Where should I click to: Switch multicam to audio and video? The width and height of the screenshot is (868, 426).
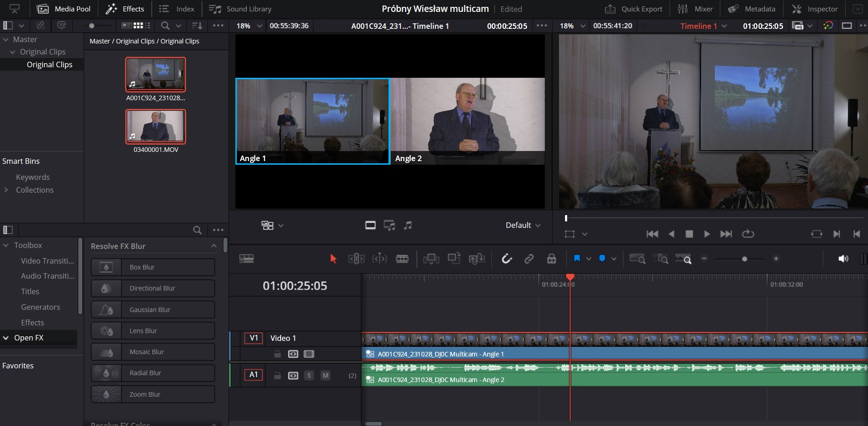(x=389, y=225)
